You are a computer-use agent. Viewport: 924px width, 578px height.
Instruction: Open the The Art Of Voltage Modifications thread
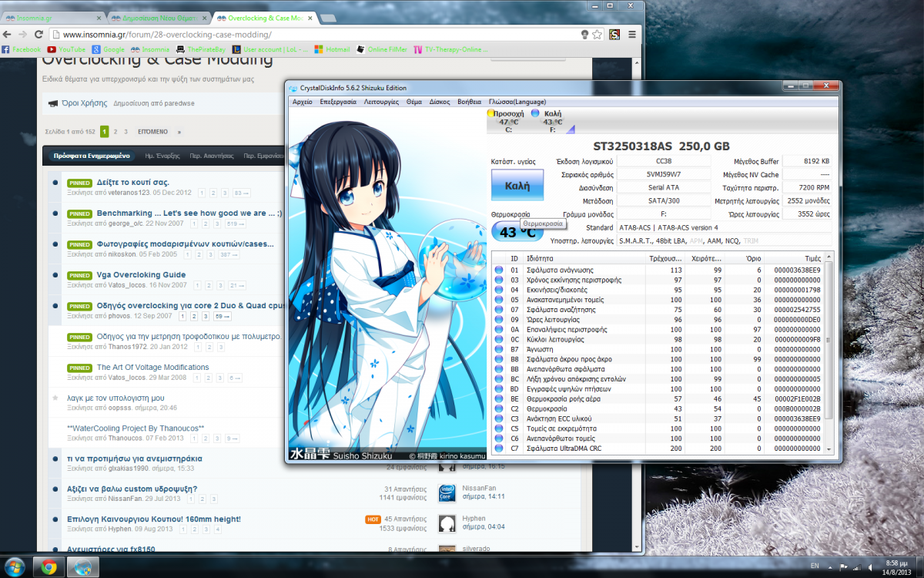coord(152,367)
